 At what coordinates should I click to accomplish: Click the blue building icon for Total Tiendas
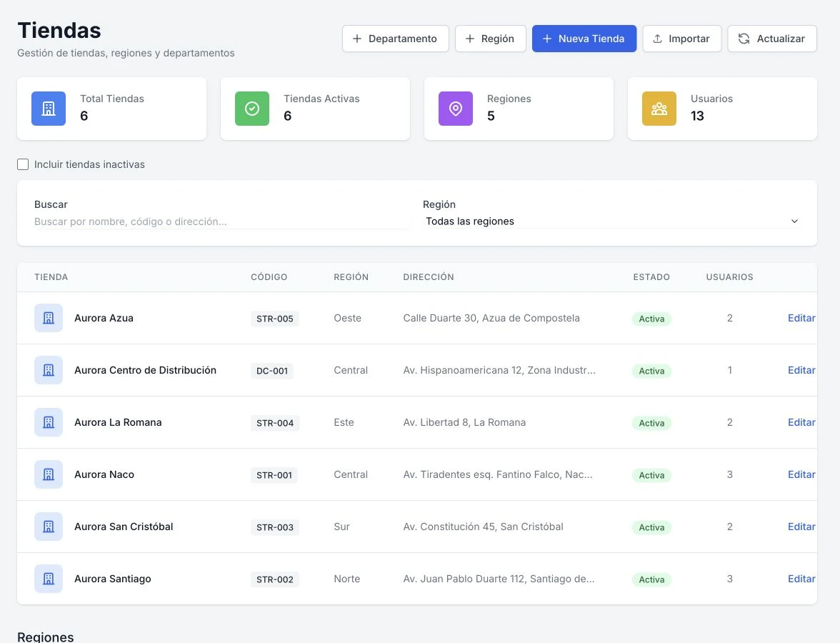pyautogui.click(x=49, y=109)
